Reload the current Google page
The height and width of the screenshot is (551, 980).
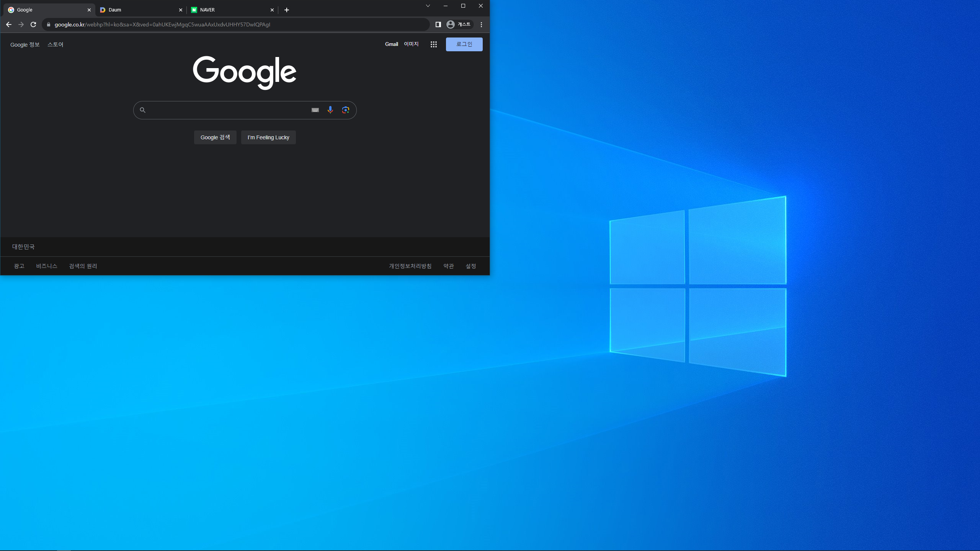[x=33, y=24]
